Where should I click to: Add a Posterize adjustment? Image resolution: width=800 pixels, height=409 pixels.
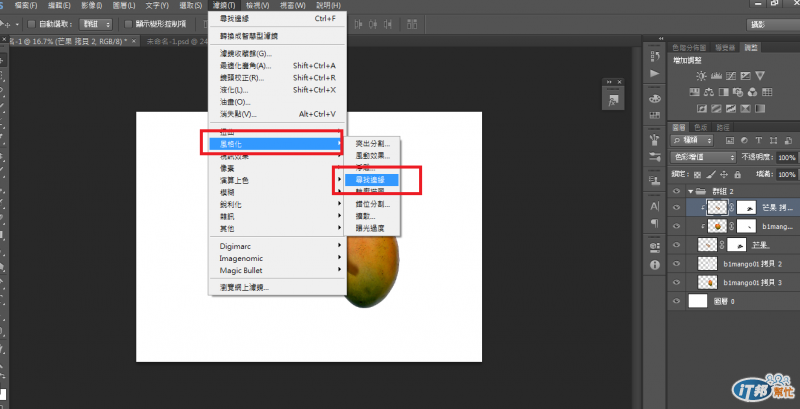click(716, 108)
